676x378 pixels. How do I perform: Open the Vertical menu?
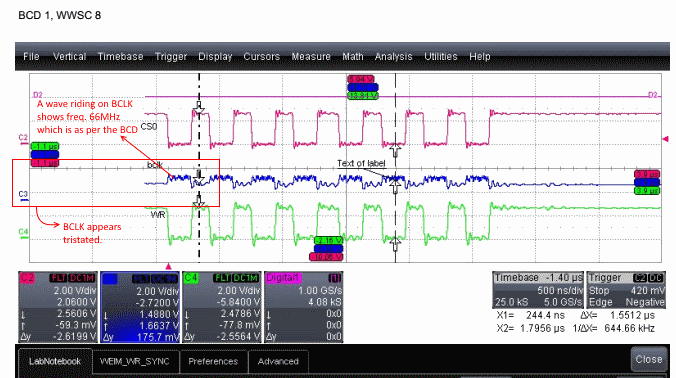point(69,56)
